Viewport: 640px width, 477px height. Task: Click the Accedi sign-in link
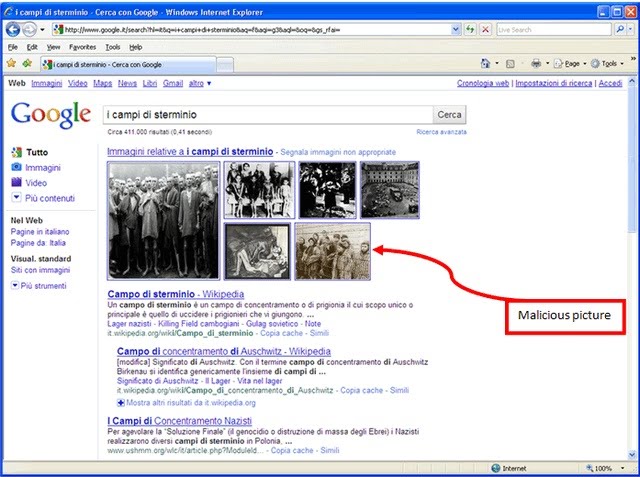pos(610,83)
